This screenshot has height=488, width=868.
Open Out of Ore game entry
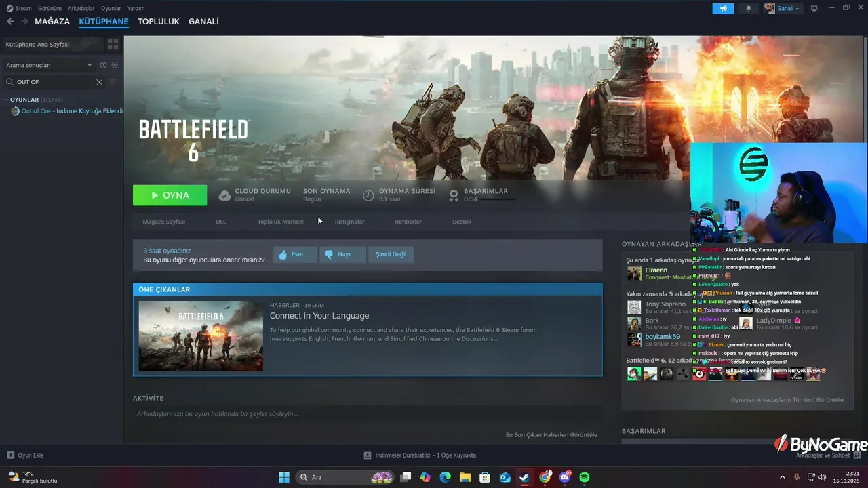point(66,111)
